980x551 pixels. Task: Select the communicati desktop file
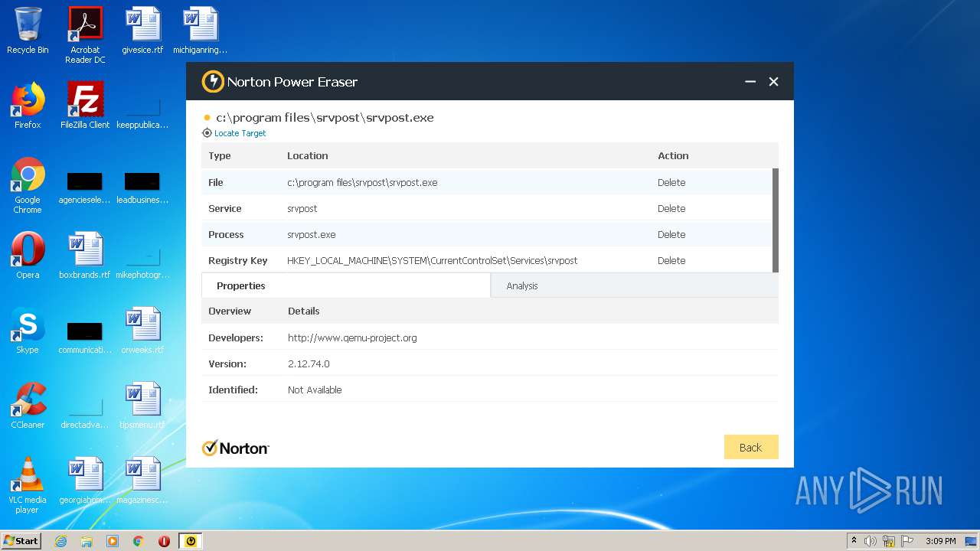point(85,337)
